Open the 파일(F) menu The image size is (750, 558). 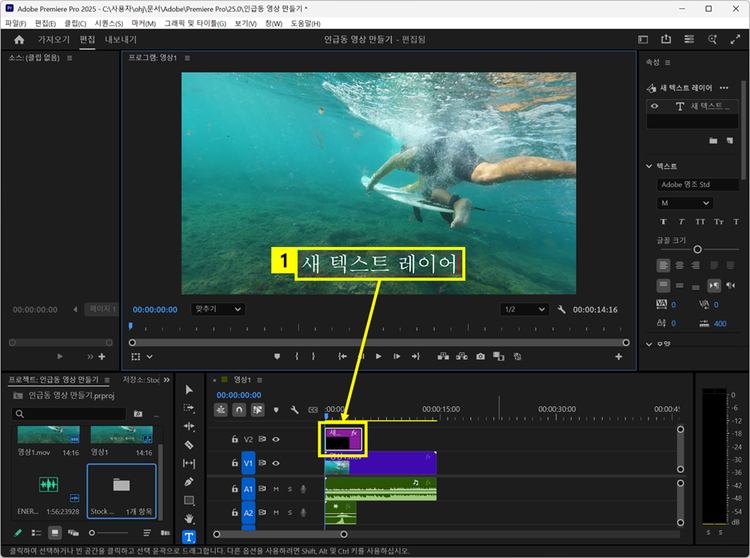pyautogui.click(x=15, y=22)
